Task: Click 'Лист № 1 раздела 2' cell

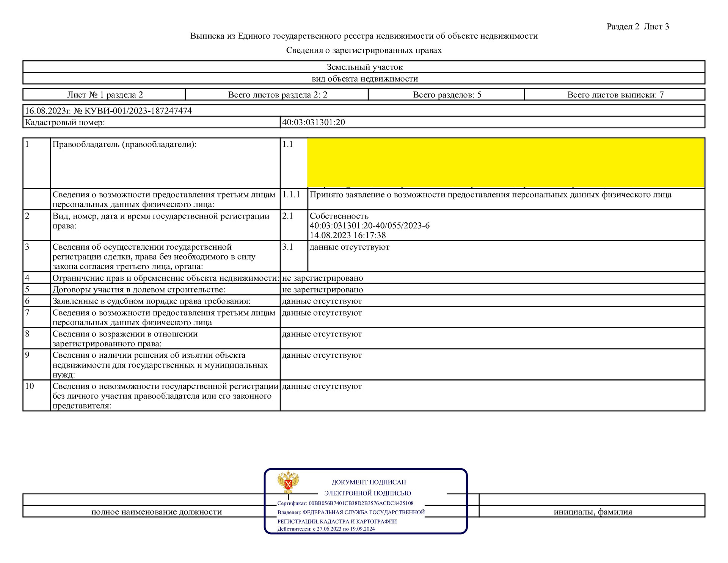Action: point(105,95)
